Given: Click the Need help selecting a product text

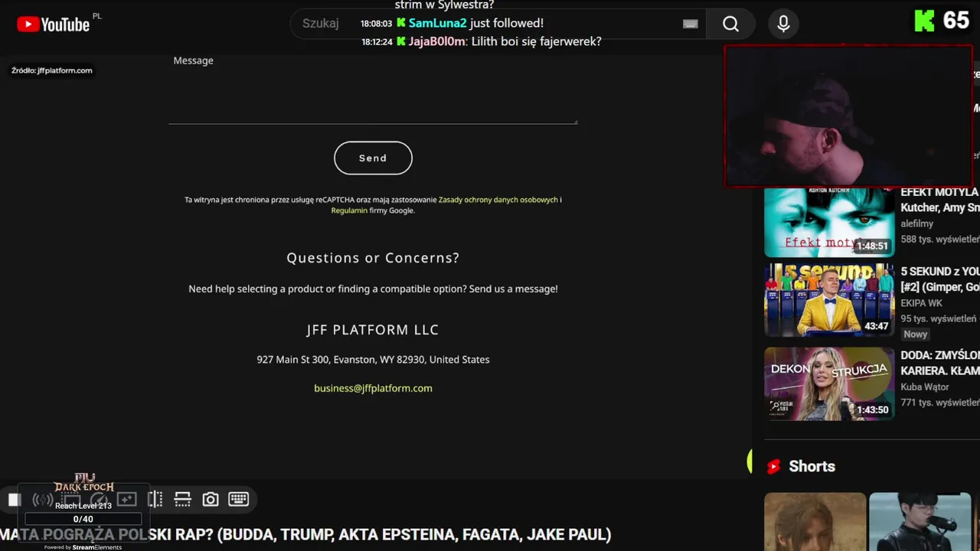Looking at the screenshot, I should [x=373, y=289].
